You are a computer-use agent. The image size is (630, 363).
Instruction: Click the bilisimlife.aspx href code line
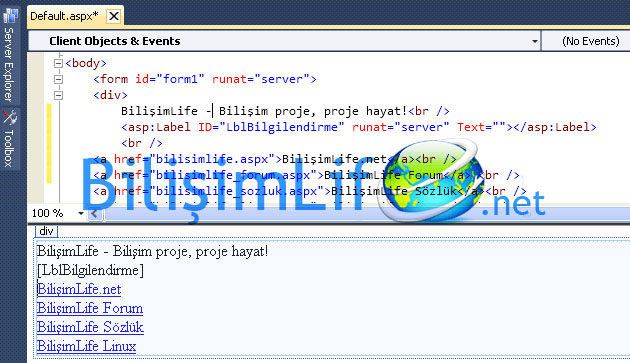pos(275,159)
